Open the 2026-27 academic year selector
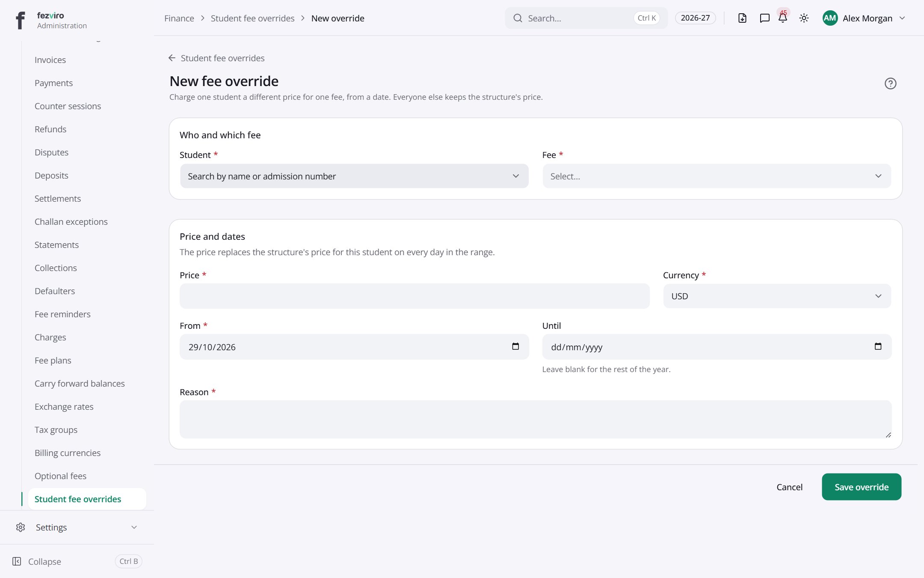Viewport: 924px width, 578px height. tap(695, 18)
